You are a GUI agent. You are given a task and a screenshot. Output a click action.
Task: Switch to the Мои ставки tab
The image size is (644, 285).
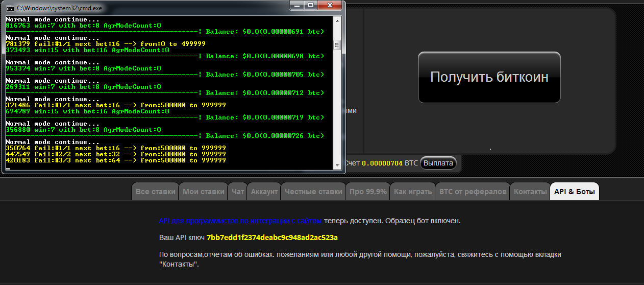point(203,192)
